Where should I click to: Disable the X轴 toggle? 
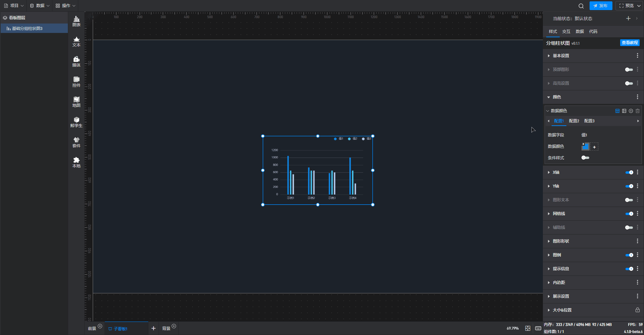pyautogui.click(x=629, y=172)
